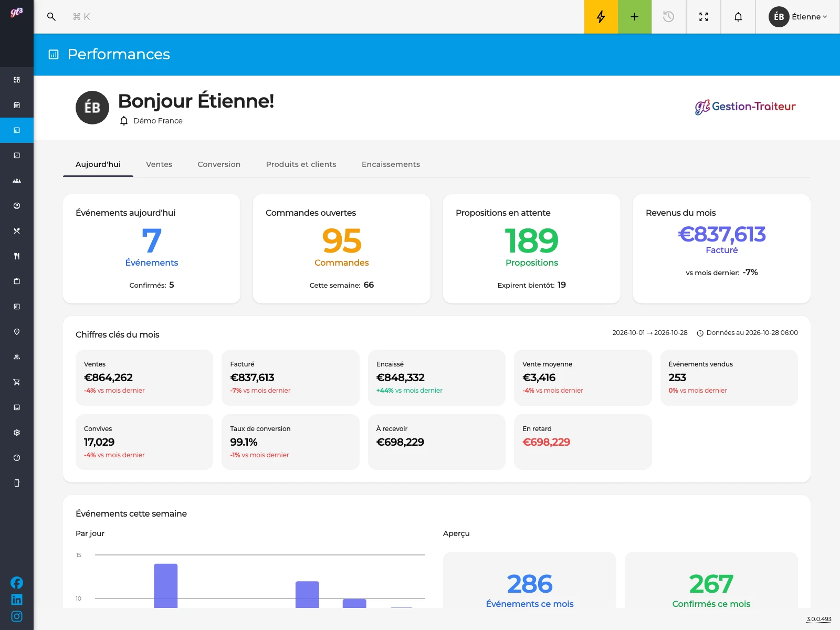Open the dashboard grid icon in sidebar
Image resolution: width=840 pixels, height=630 pixels.
point(17,80)
